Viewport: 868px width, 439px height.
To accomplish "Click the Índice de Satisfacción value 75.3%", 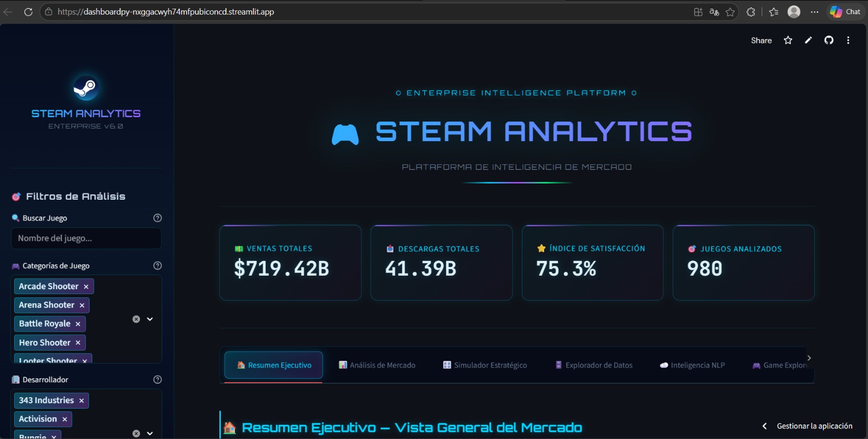I will pyautogui.click(x=566, y=269).
